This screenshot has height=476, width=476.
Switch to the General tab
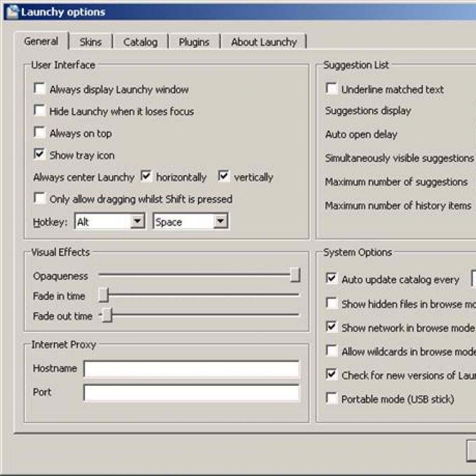coord(41,41)
